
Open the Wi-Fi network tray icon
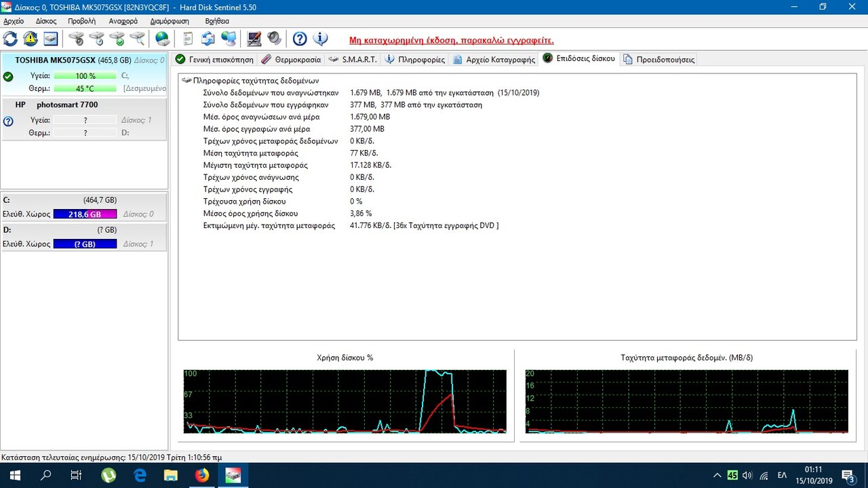click(x=764, y=475)
